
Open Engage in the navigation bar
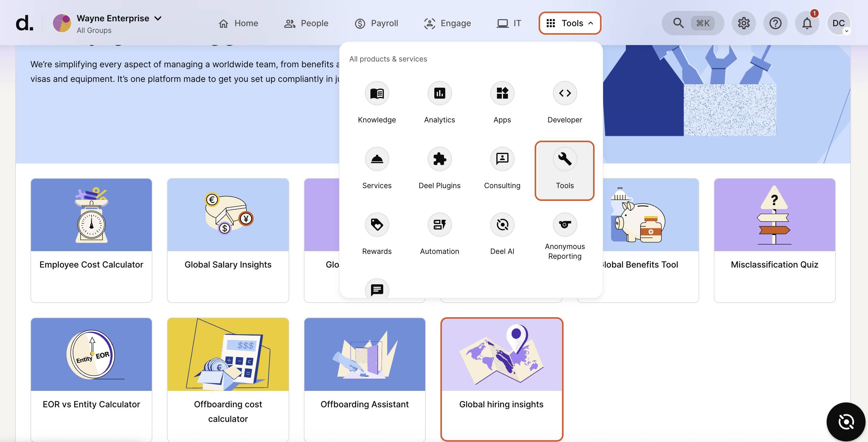pos(447,23)
